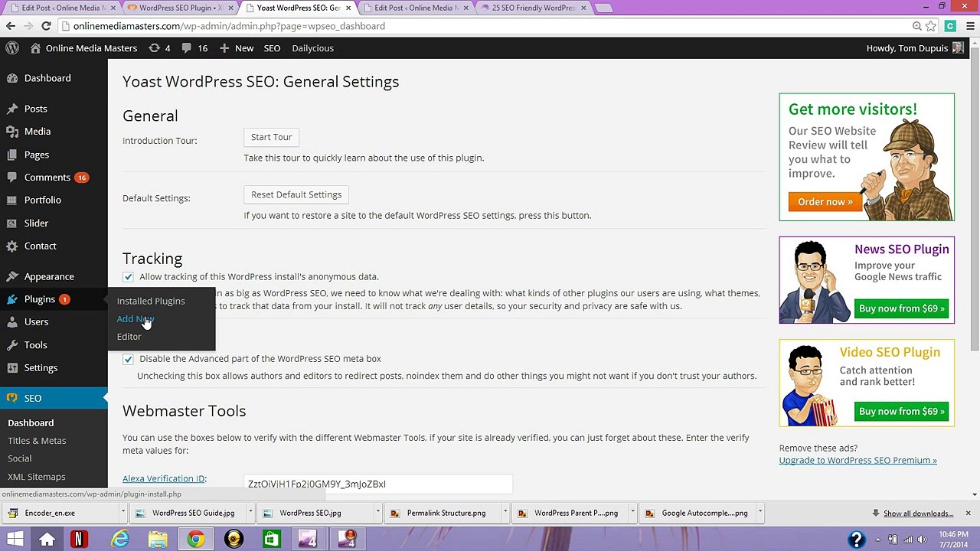Open the Windows Start button
980x551 pixels.
click(15, 540)
